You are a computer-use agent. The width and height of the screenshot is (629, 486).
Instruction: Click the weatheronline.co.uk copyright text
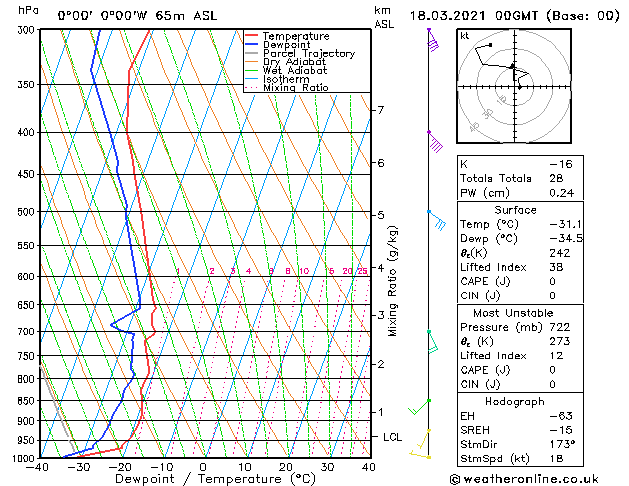(x=524, y=479)
